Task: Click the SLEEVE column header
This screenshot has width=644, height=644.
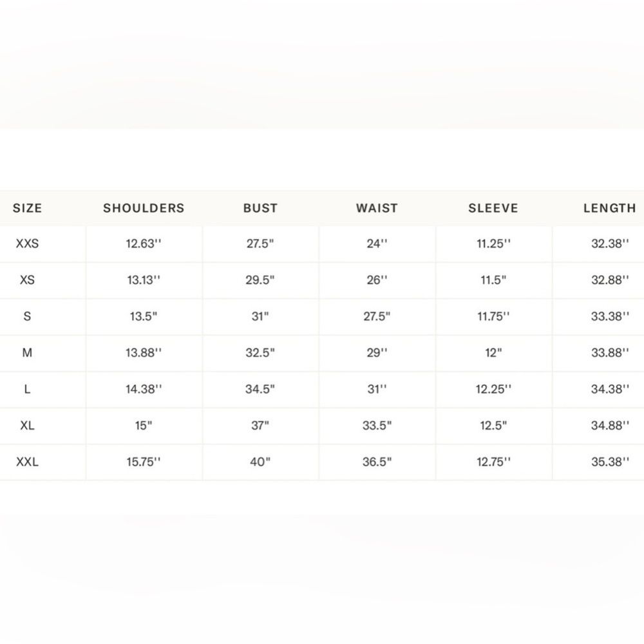Action: (x=493, y=208)
